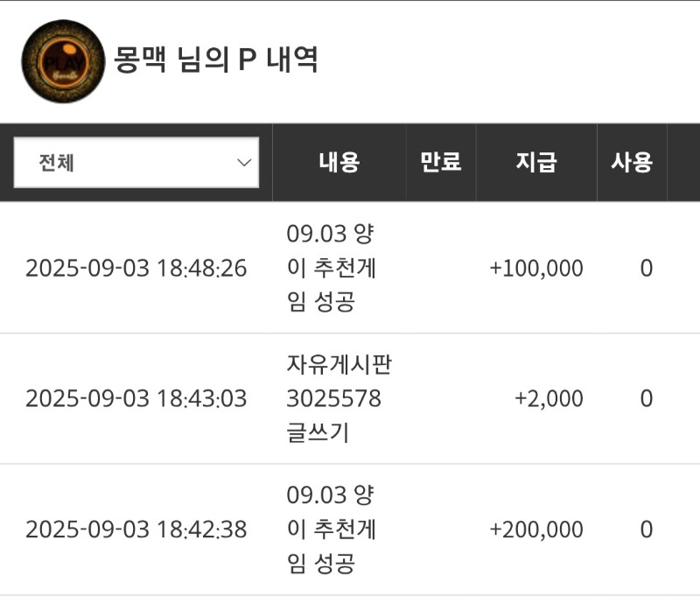This screenshot has height=603, width=700.
Task: Open the 18:48:26 transaction date entry
Action: [x=136, y=268]
